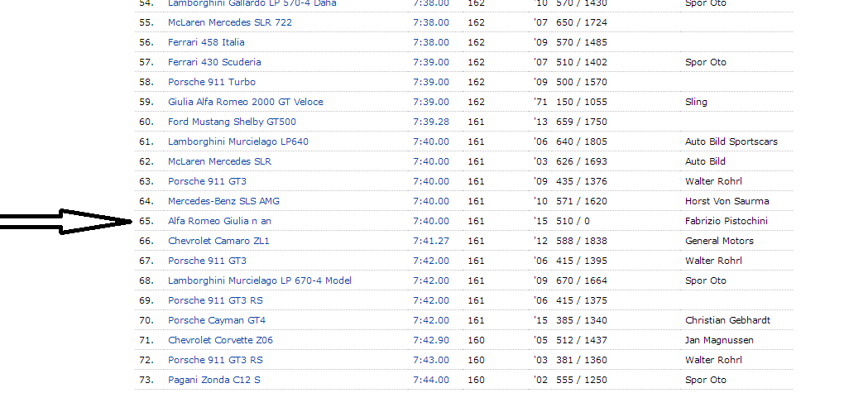Select the "Fabrizio Pistochini" source text
The height and width of the screenshot is (393, 868).
(727, 222)
